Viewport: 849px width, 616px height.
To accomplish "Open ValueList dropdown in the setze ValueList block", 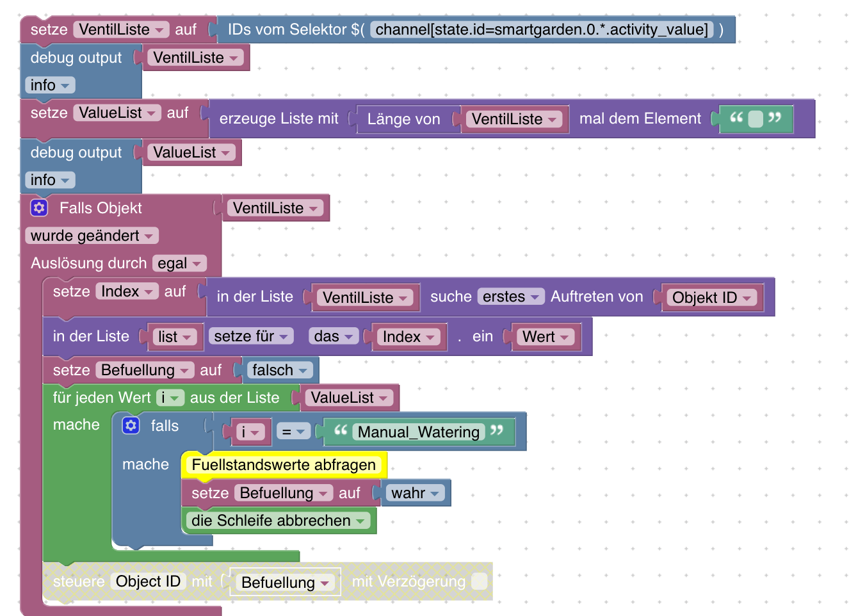I will tap(117, 113).
